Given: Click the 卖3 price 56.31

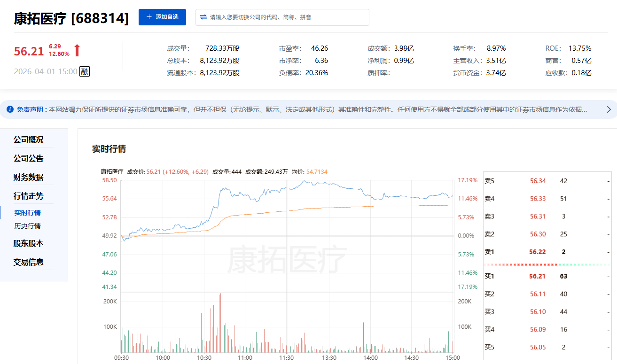Looking at the screenshot, I should pyautogui.click(x=538, y=217).
